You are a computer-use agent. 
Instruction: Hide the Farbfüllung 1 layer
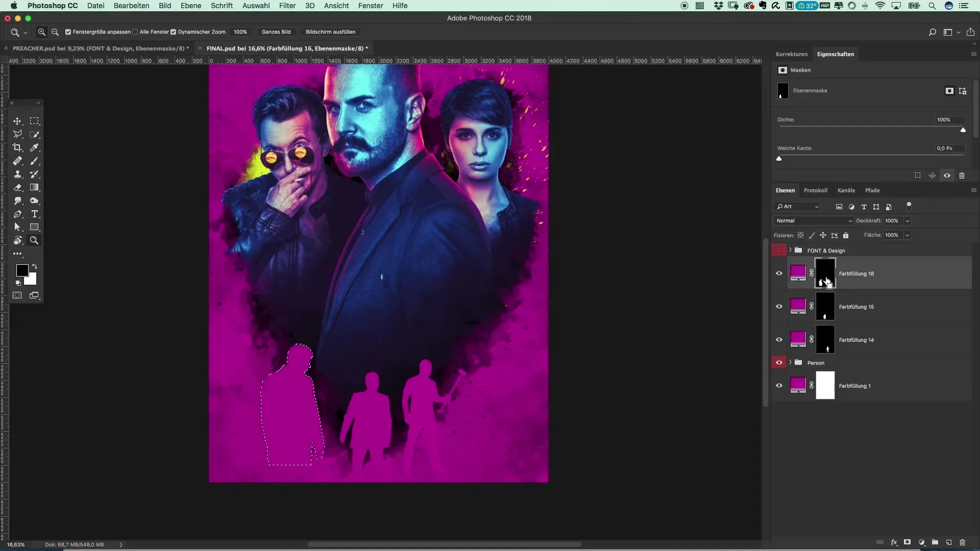[x=779, y=385]
